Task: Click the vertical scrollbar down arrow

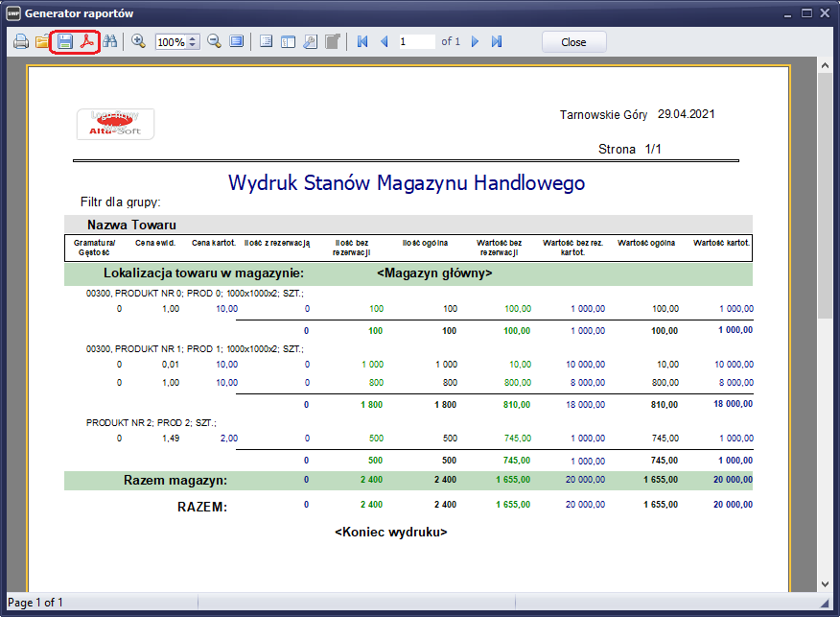Action: click(x=824, y=583)
